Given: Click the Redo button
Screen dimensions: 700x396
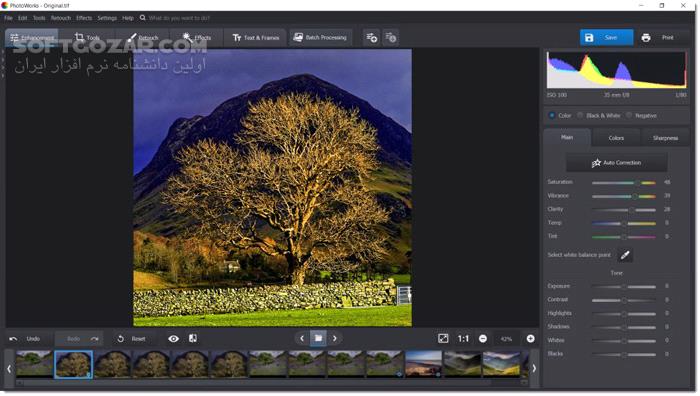Looking at the screenshot, I should pos(79,339).
